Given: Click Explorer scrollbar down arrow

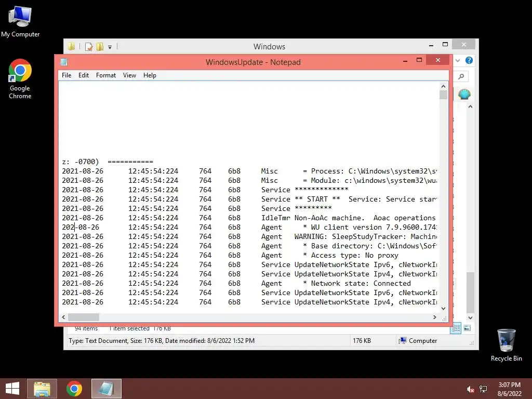Looking at the screenshot, I should [x=470, y=318].
